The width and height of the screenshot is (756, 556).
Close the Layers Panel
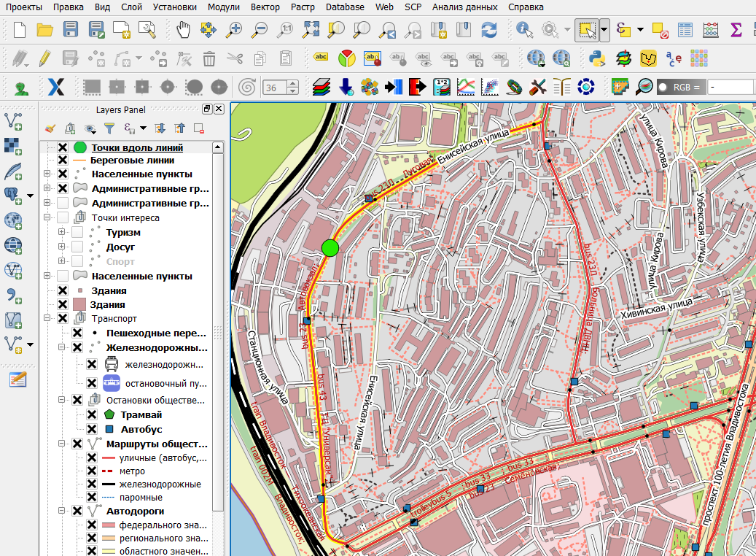click(x=219, y=109)
